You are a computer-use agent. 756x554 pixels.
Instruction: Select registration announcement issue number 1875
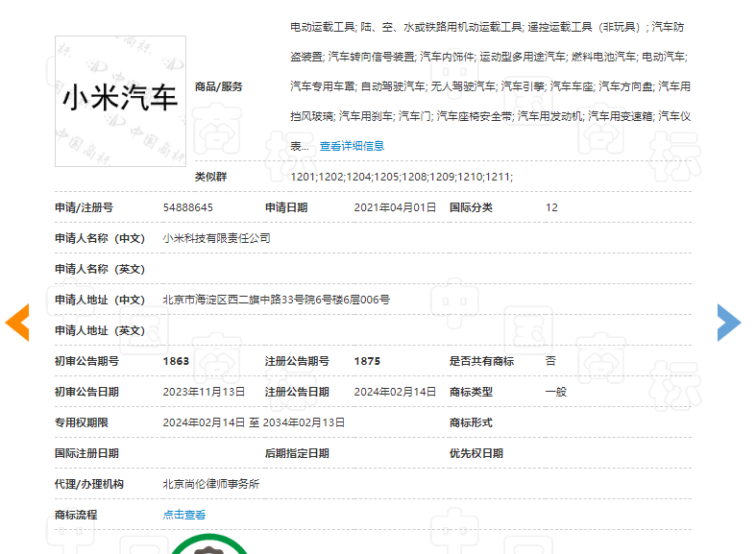point(367,361)
